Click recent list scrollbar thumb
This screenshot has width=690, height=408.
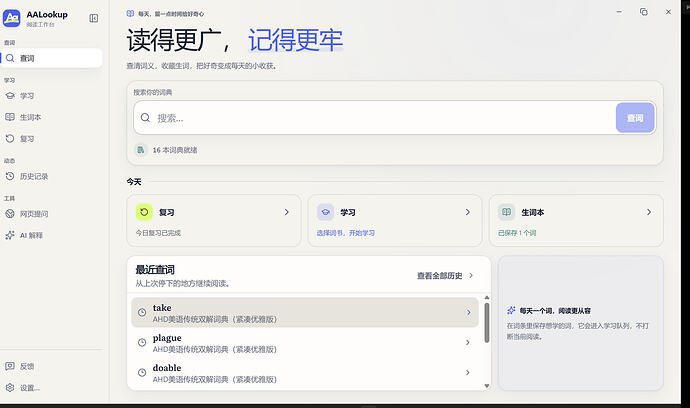[x=487, y=323]
